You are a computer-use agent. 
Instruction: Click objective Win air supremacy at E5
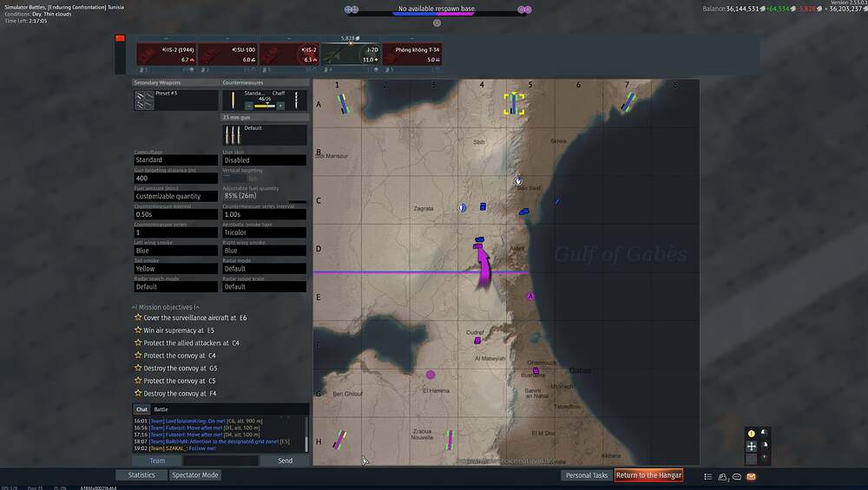(x=174, y=330)
